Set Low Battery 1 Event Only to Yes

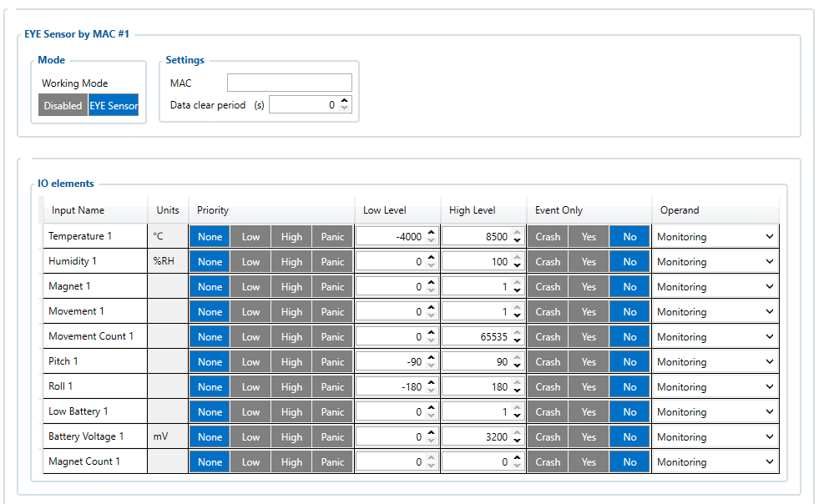click(x=589, y=412)
